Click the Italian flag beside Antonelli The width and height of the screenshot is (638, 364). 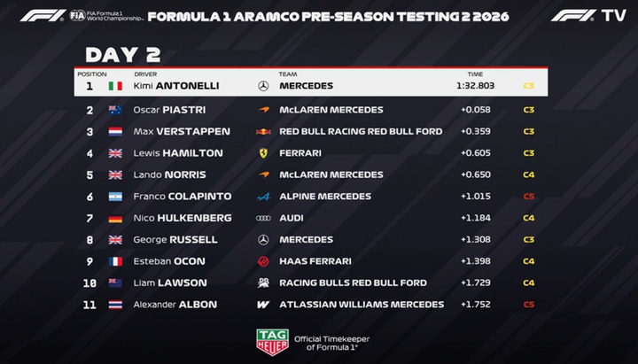[115, 87]
